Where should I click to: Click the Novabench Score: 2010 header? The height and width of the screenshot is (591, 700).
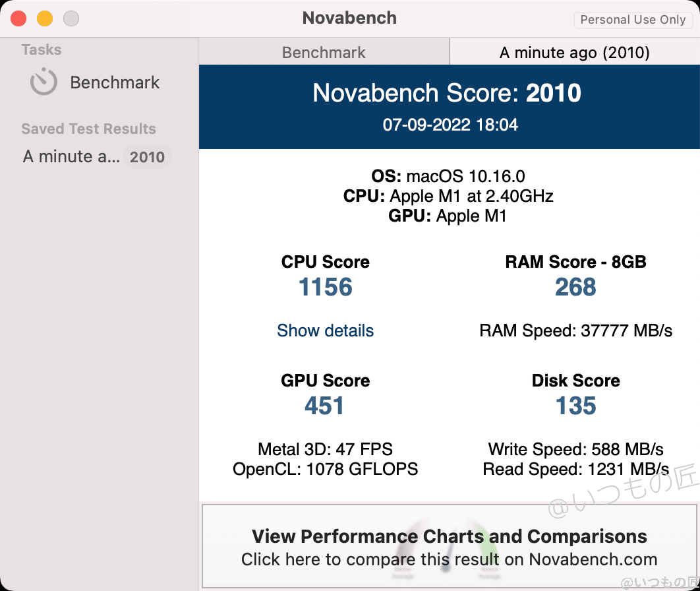(x=447, y=93)
